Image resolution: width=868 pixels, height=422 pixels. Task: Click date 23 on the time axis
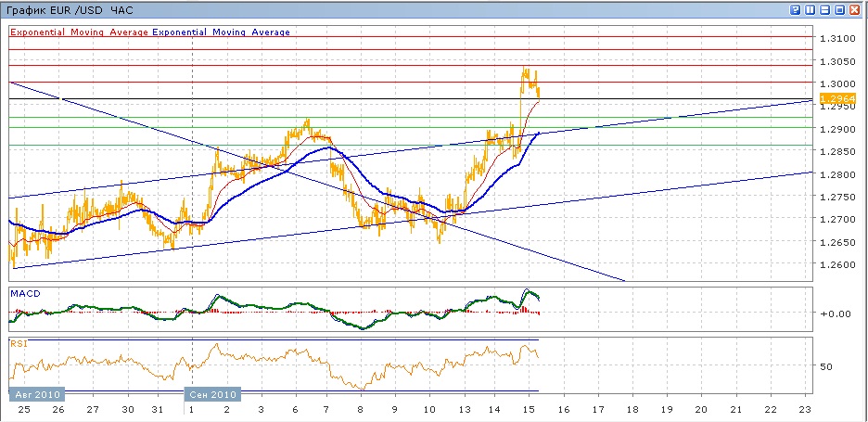(x=805, y=409)
